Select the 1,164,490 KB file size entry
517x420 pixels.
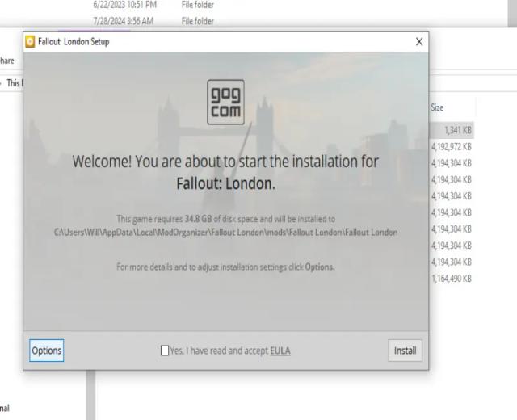pos(452,279)
